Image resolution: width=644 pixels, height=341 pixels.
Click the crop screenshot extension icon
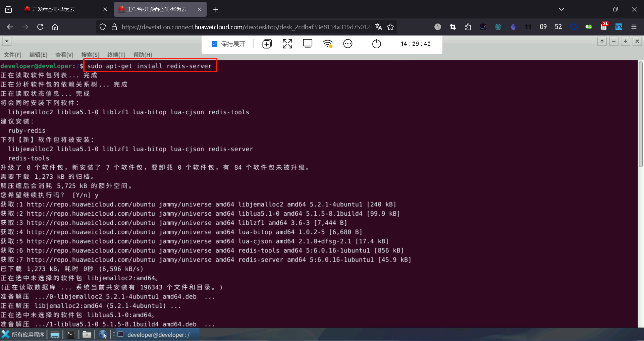point(453,27)
